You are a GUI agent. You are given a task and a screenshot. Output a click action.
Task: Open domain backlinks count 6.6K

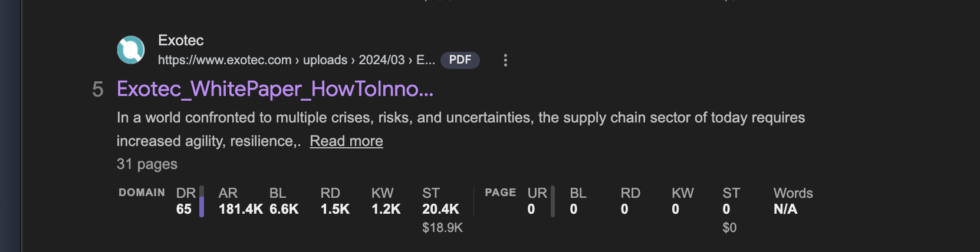point(284,209)
